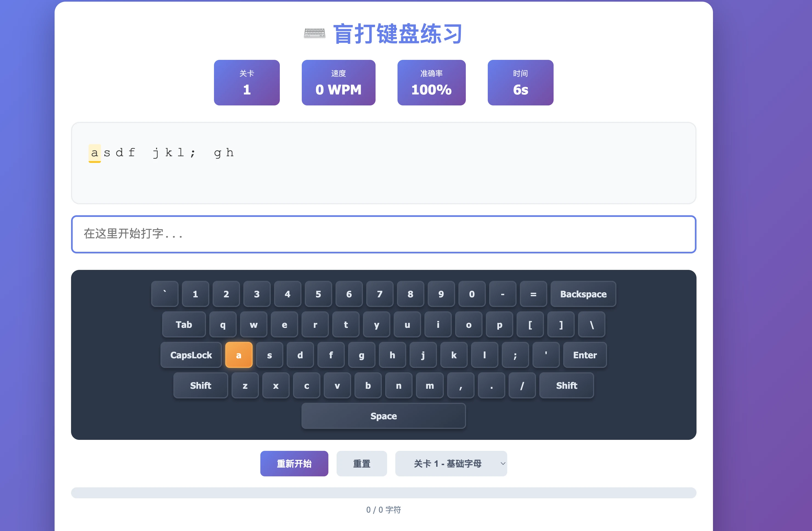The width and height of the screenshot is (812, 531).
Task: Click the minus key
Action: (x=503, y=294)
